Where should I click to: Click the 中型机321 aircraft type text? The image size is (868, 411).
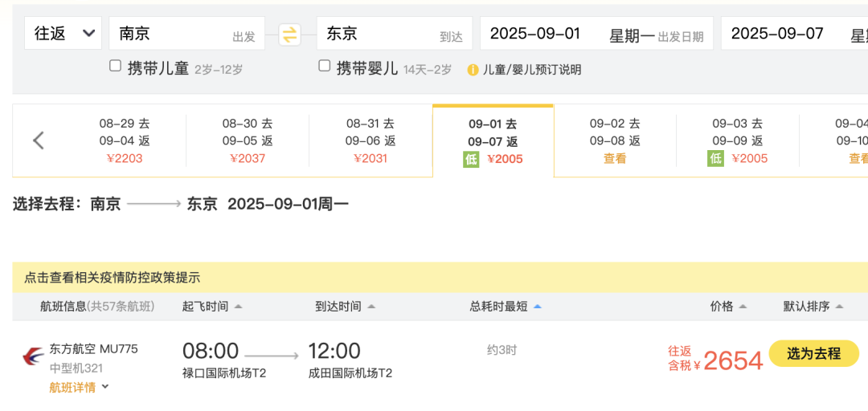(76, 368)
